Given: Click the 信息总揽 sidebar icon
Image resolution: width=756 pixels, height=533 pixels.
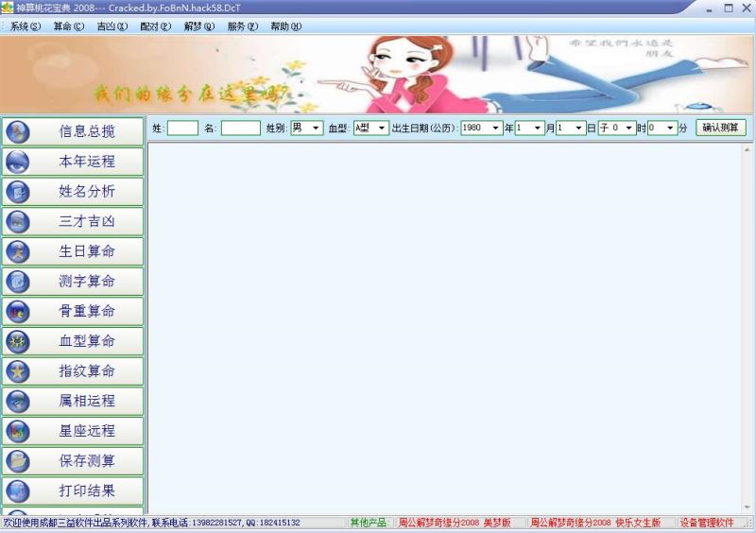Looking at the screenshot, I should click(18, 131).
